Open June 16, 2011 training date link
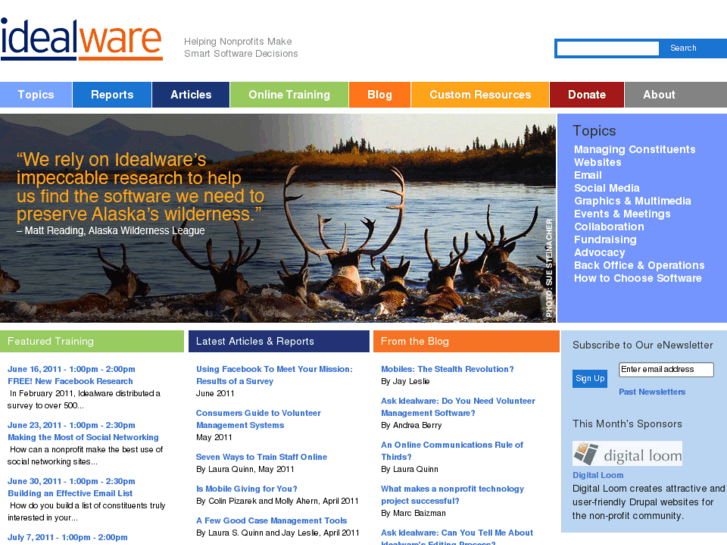This screenshot has height=545, width=727. point(71,369)
